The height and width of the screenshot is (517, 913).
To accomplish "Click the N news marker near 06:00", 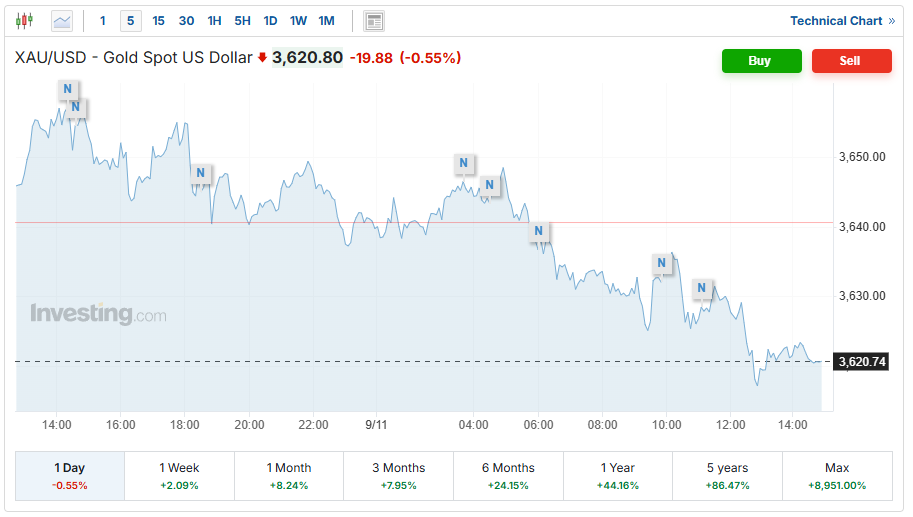I will coord(539,231).
